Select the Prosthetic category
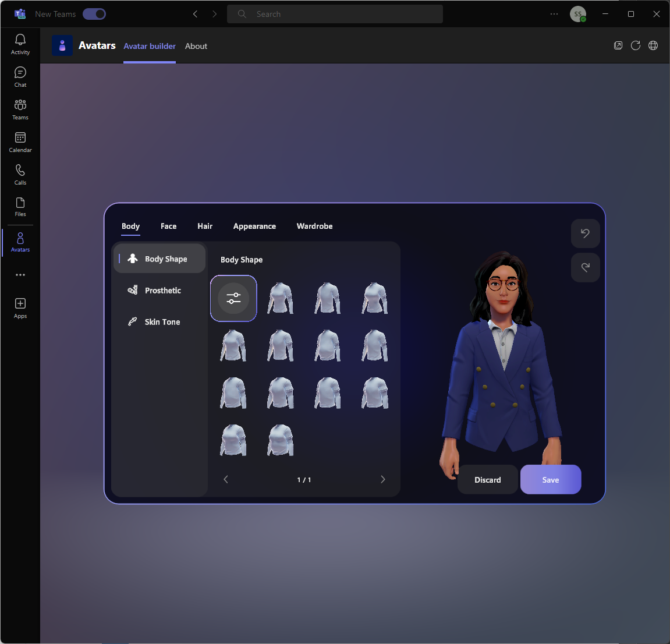Screen dimensions: 670x644 point(159,290)
